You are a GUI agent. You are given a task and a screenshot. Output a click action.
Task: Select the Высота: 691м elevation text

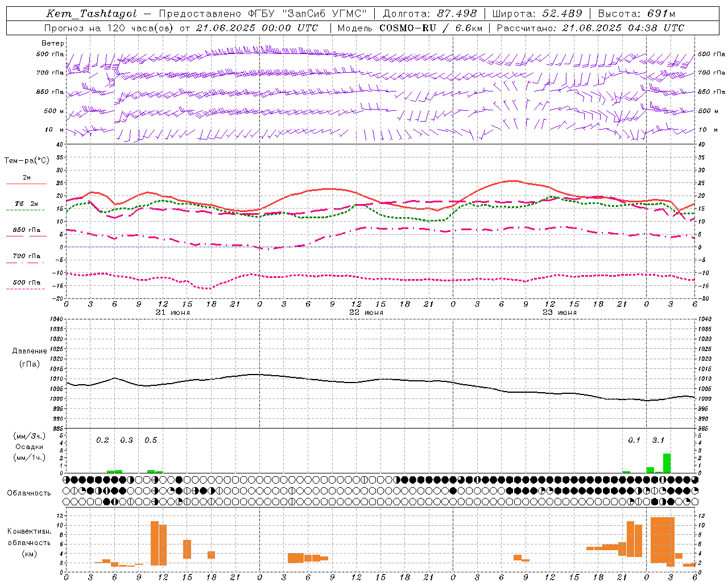coord(636,14)
